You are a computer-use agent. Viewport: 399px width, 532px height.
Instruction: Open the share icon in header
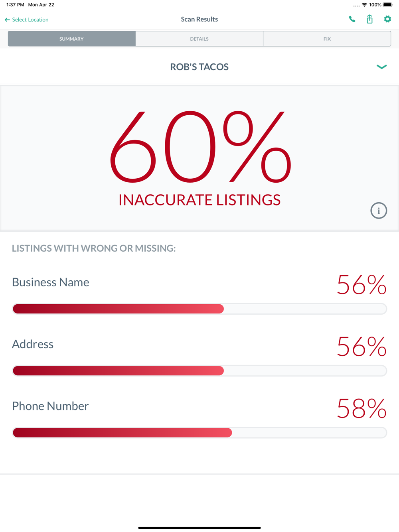pos(369,19)
